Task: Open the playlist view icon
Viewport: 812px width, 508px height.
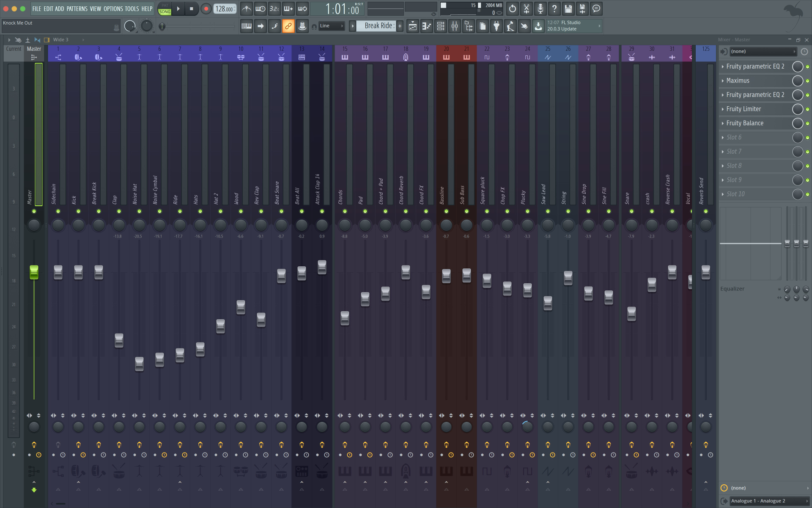Action: click(413, 26)
